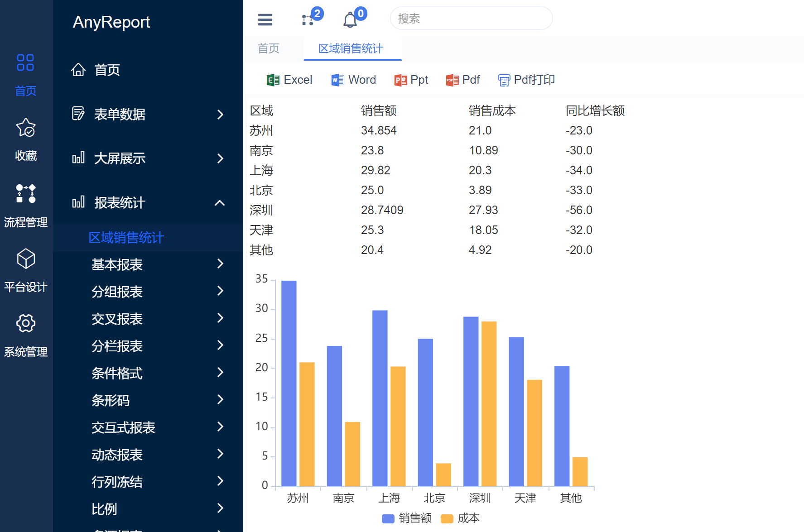
Task: Expand the 交互式报表 submenu arrow
Action: coord(220,427)
